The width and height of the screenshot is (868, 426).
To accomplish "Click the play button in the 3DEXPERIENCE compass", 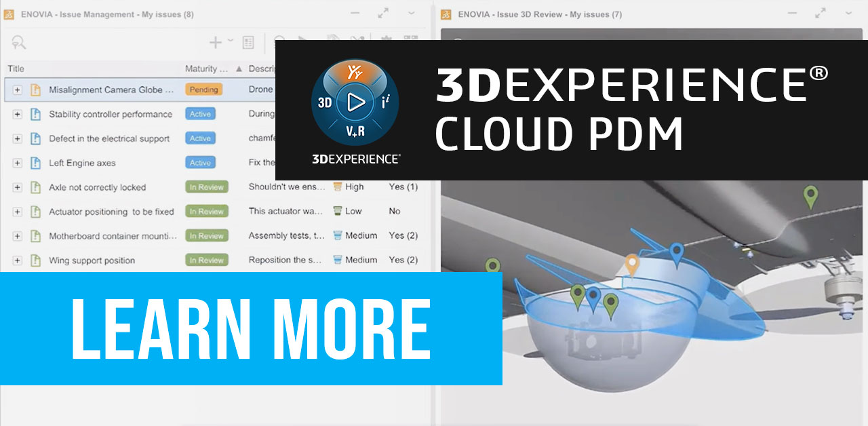I will [x=355, y=102].
